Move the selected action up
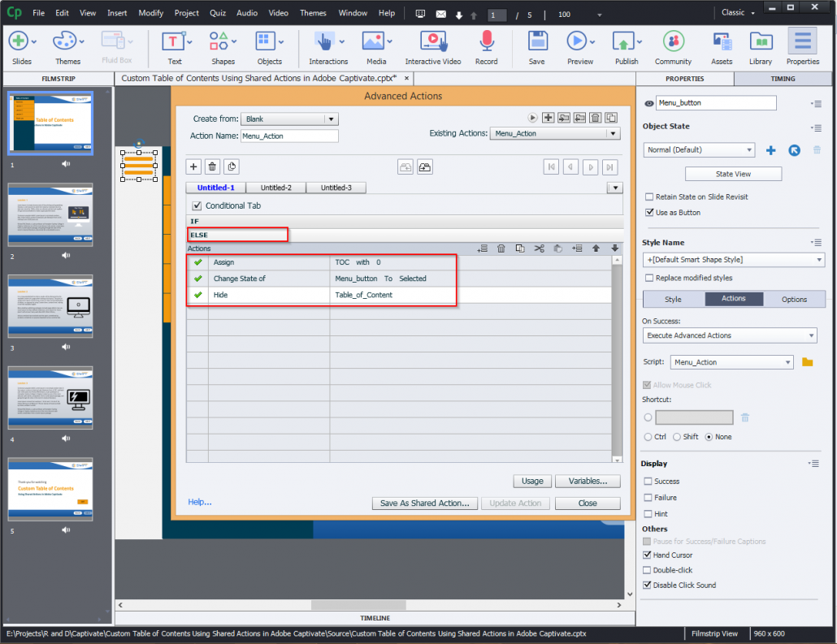Viewport: 837px width, 644px height. 596,249
